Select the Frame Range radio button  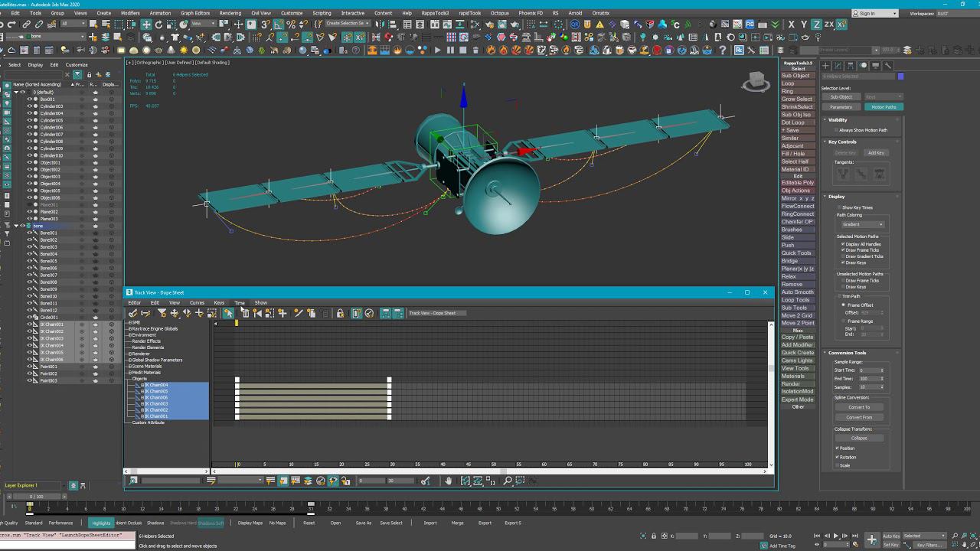click(844, 321)
